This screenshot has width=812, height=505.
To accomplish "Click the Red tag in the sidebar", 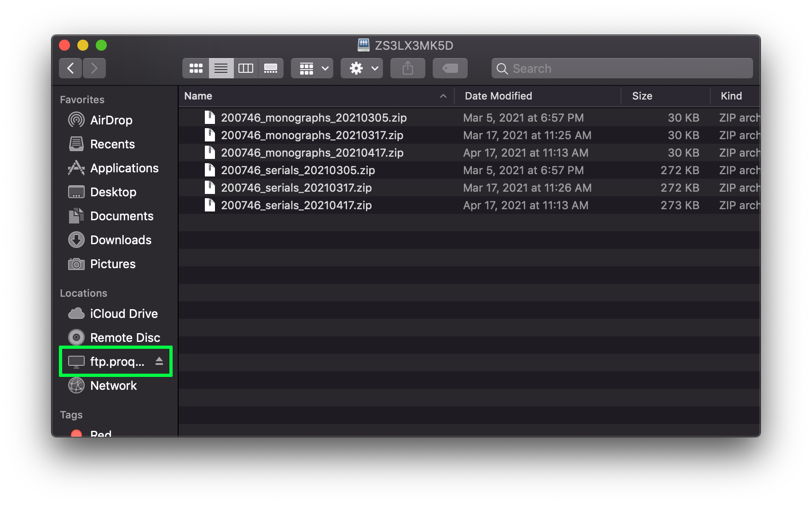I will (x=100, y=433).
